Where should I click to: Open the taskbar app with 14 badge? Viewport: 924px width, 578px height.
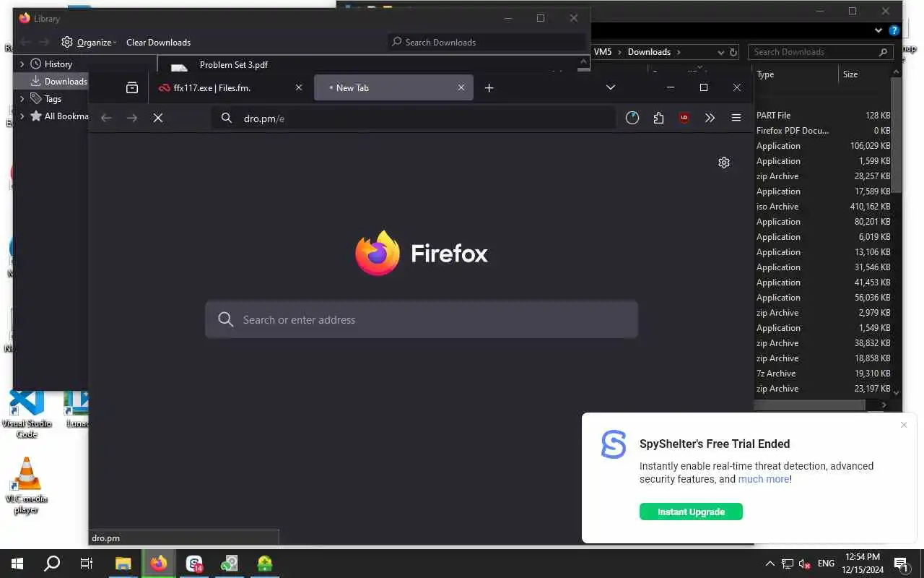pyautogui.click(x=194, y=564)
